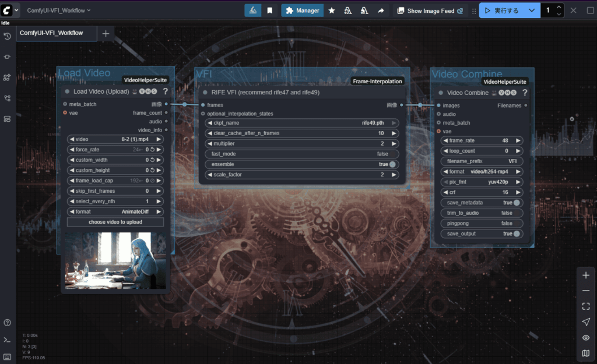This screenshot has height=364, width=597.
Task: Toggle link visibility eye icon
Action: 586,338
